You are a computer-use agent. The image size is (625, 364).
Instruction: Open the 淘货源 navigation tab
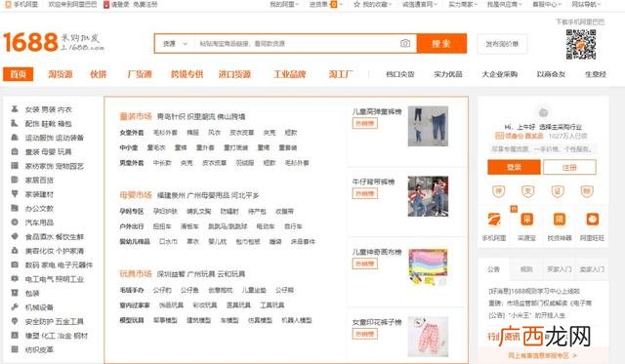[x=61, y=74]
